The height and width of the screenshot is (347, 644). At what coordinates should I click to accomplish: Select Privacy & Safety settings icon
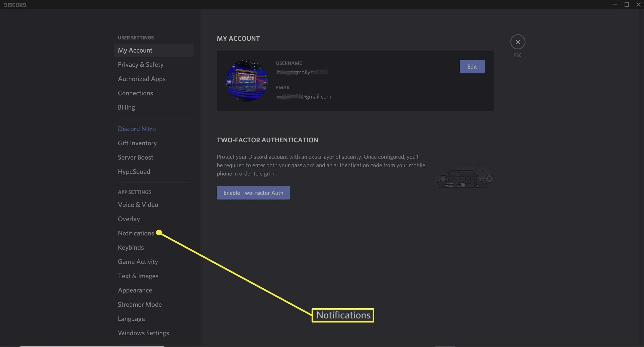[x=141, y=64]
